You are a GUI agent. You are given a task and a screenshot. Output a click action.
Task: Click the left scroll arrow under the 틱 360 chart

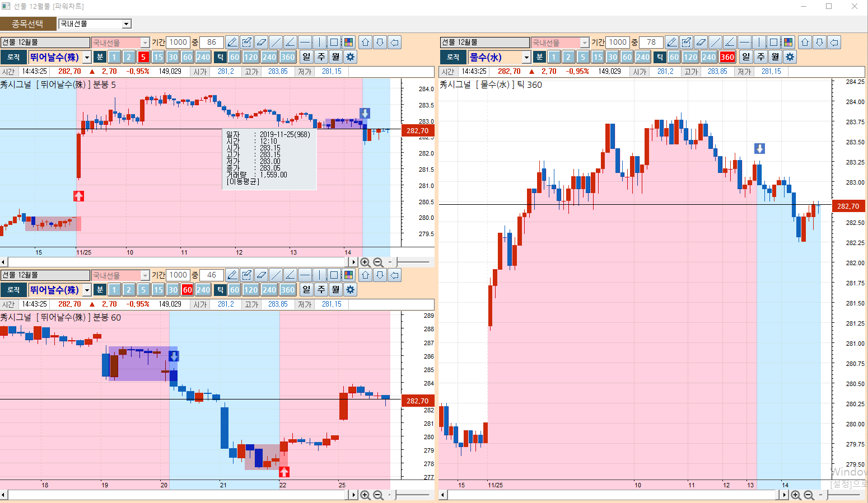[443, 495]
